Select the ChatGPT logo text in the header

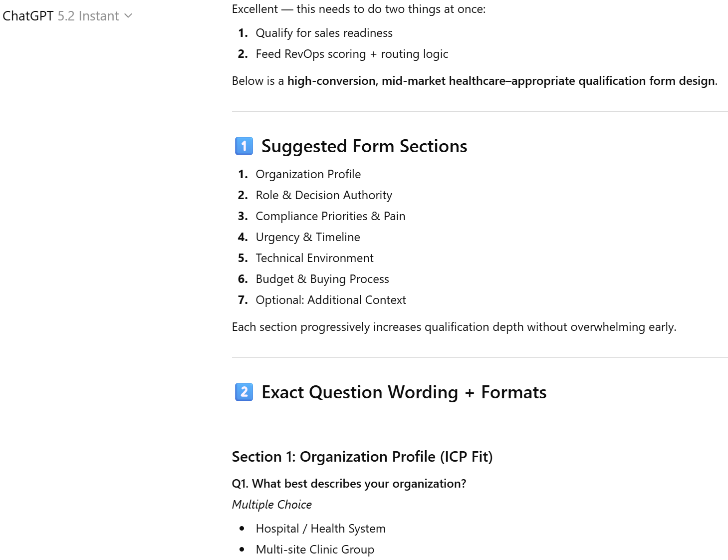tap(27, 15)
